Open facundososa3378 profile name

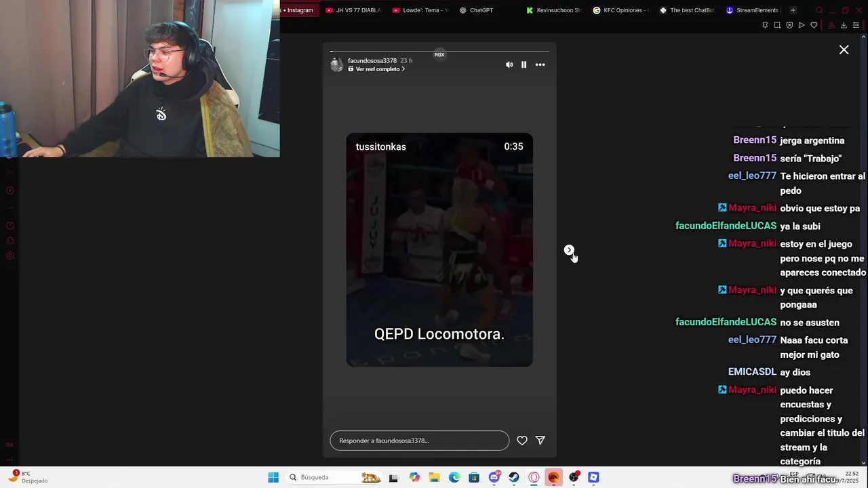372,60
